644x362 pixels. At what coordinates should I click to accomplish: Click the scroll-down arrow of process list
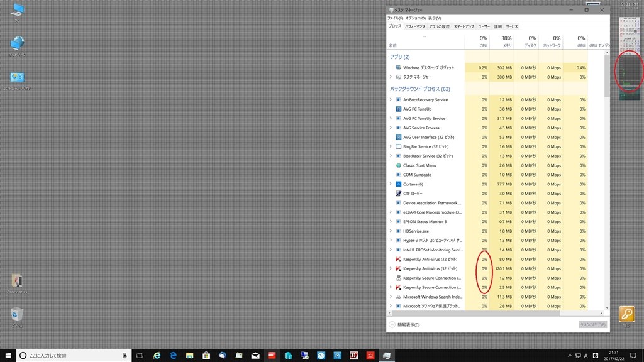[x=607, y=307]
